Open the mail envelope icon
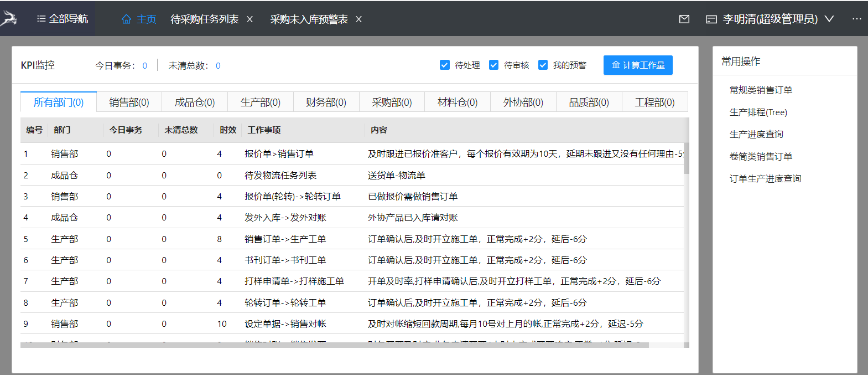 pos(684,19)
